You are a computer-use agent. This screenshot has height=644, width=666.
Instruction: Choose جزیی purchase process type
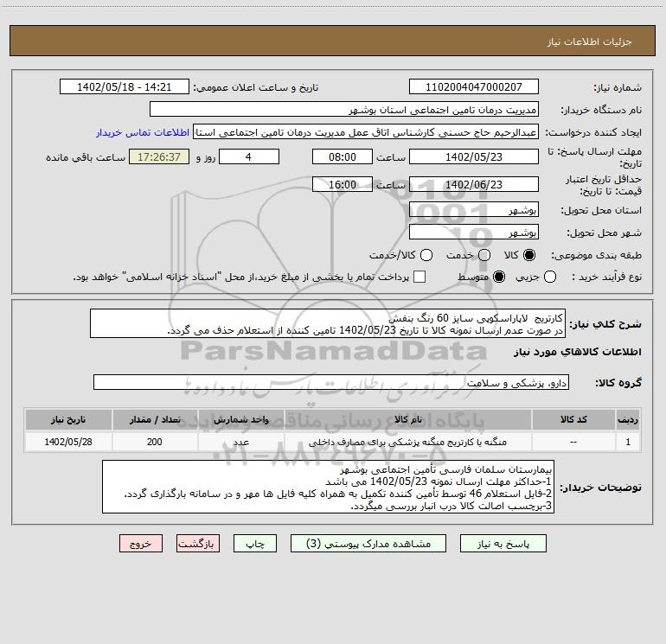[x=550, y=277]
